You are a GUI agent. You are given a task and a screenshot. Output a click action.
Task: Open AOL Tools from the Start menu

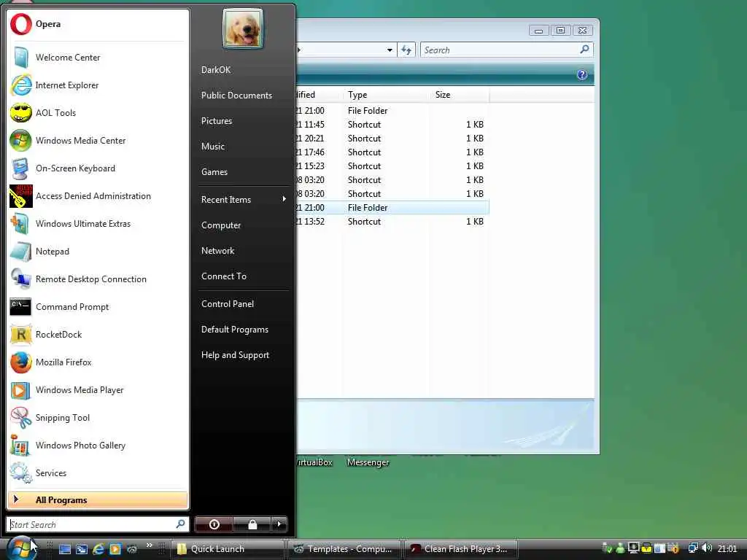pyautogui.click(x=98, y=113)
